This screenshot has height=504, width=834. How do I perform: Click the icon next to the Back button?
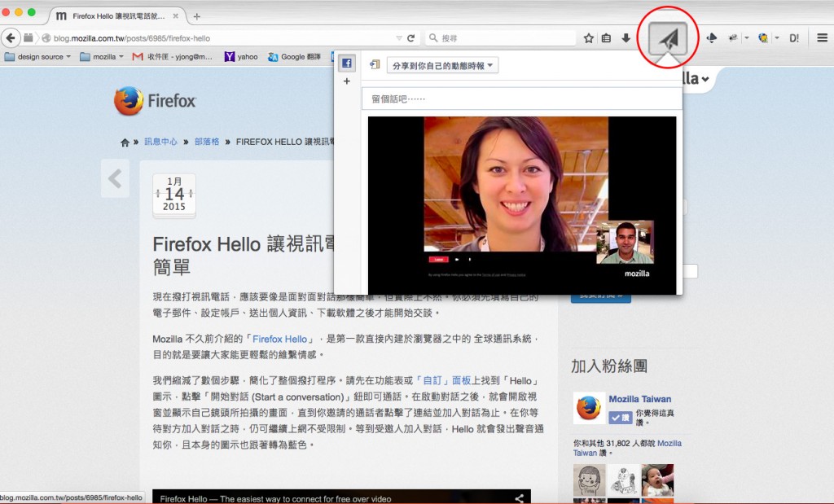point(29,37)
